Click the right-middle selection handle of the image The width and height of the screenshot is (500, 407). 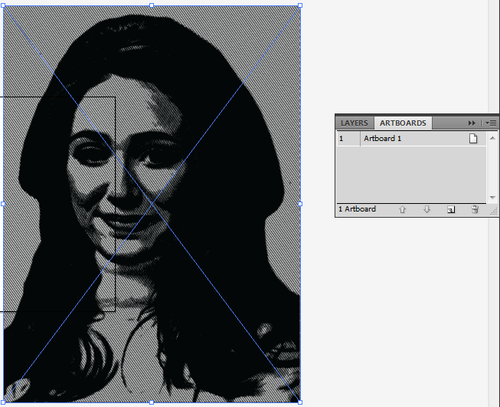[x=300, y=204]
